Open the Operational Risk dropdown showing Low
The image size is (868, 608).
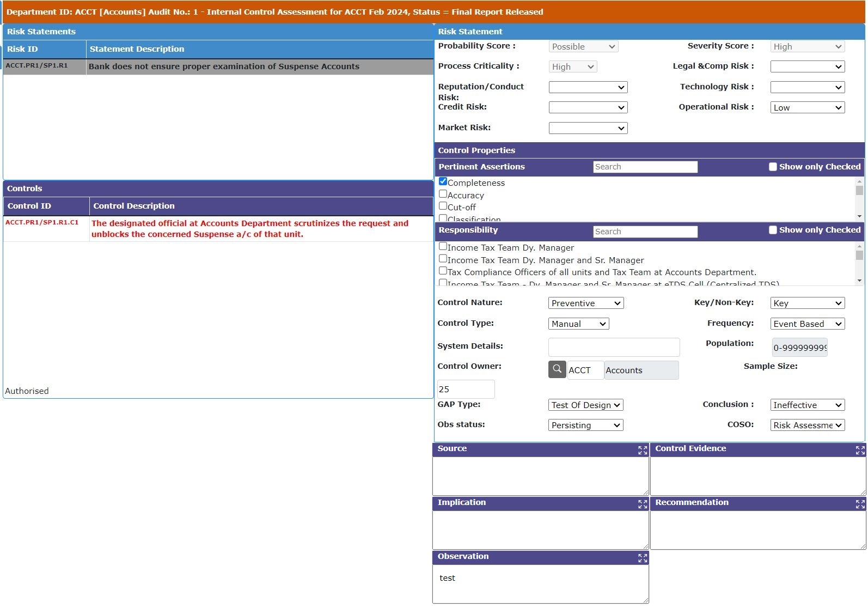(808, 107)
